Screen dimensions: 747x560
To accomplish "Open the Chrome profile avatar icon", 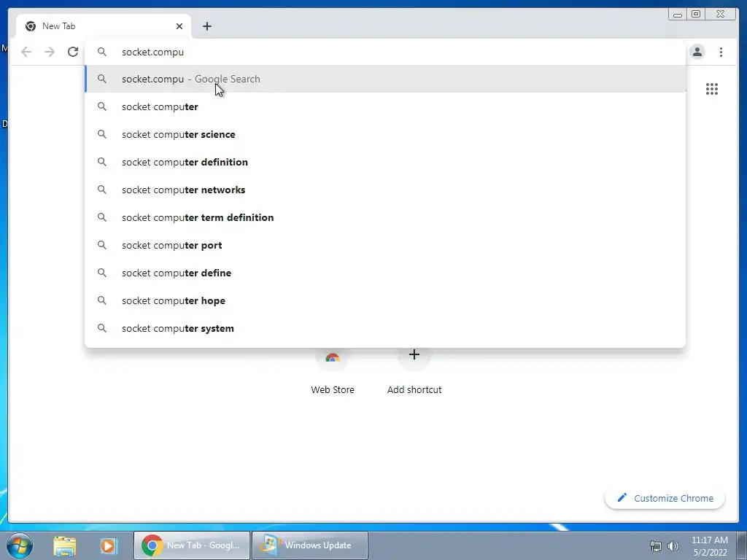I will point(697,52).
